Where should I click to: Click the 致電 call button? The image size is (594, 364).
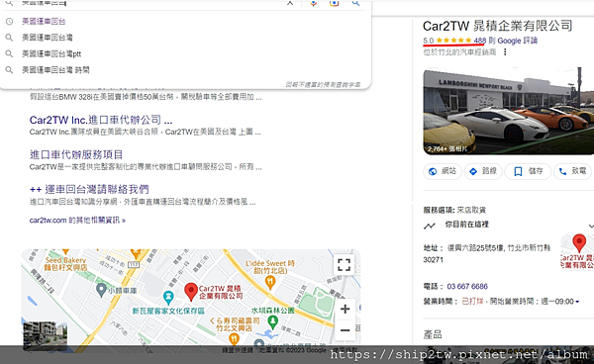point(573,171)
